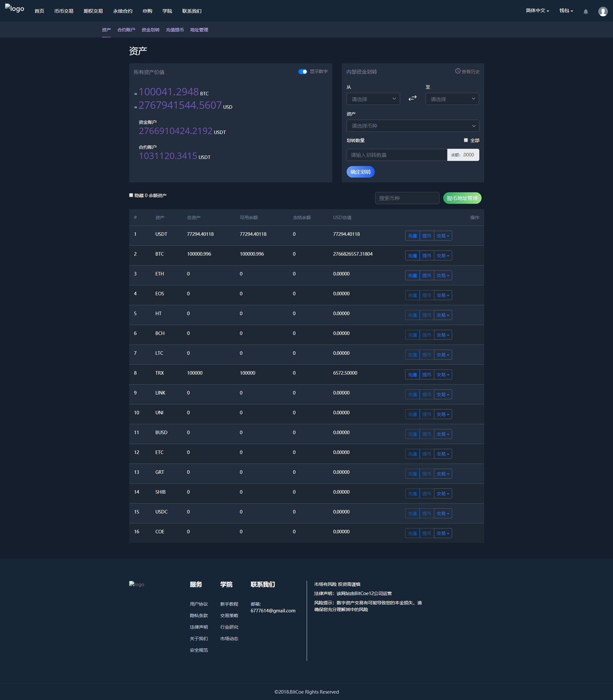Enable 隐藏 0 余额资产 checkbox
This screenshot has width=613, height=700.
click(x=131, y=195)
